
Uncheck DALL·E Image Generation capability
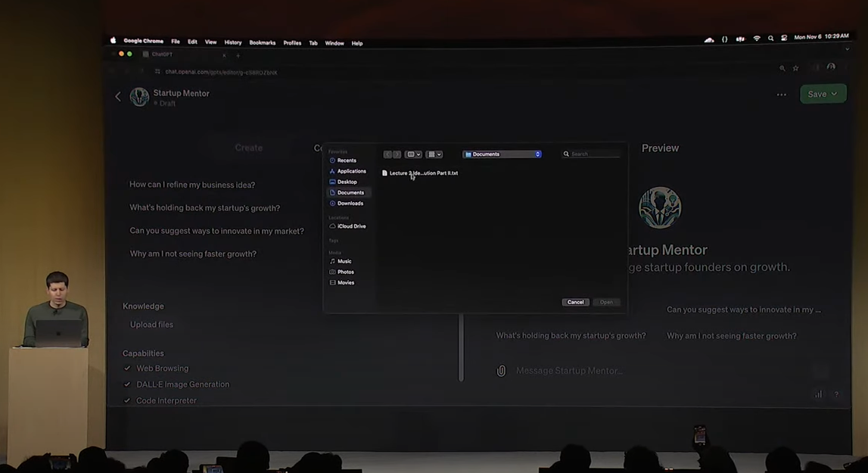(x=127, y=384)
